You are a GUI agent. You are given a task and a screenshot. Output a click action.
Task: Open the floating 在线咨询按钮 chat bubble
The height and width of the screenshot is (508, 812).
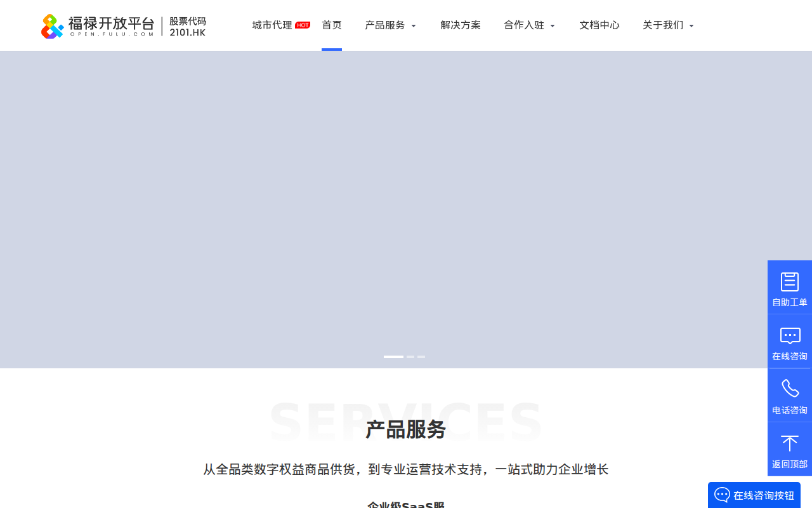pos(754,495)
